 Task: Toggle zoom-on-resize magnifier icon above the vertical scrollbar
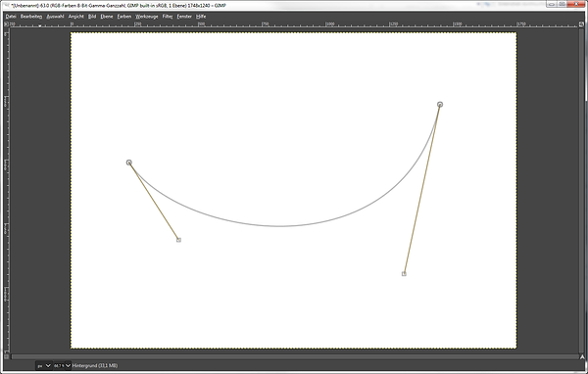(x=581, y=23)
